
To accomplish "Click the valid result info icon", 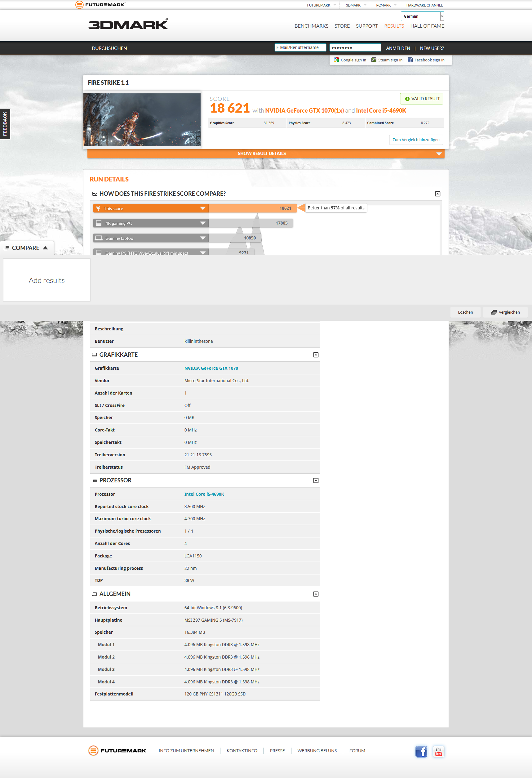I will 407,99.
